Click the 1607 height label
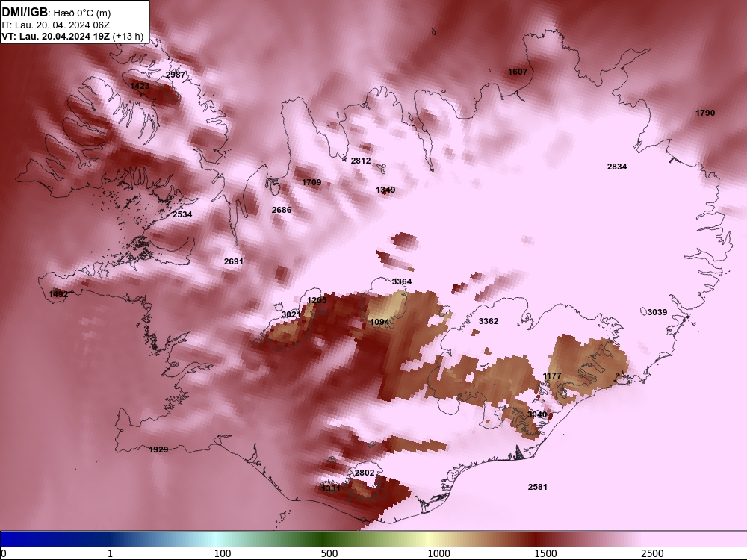This screenshot has height=560, width=747. 518,72
